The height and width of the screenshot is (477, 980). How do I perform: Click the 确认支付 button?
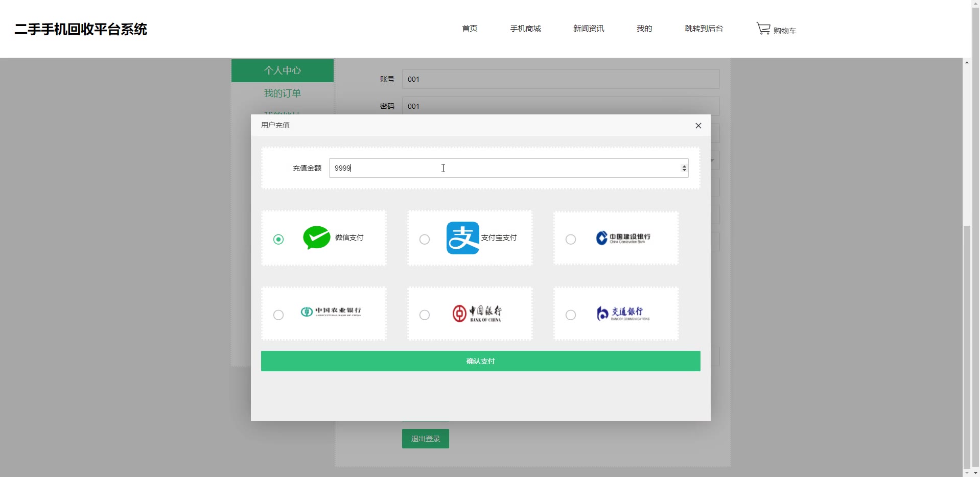point(480,361)
